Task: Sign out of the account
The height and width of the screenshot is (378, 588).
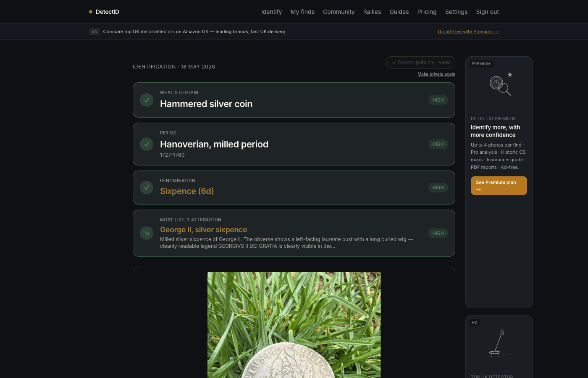Action: click(x=487, y=12)
